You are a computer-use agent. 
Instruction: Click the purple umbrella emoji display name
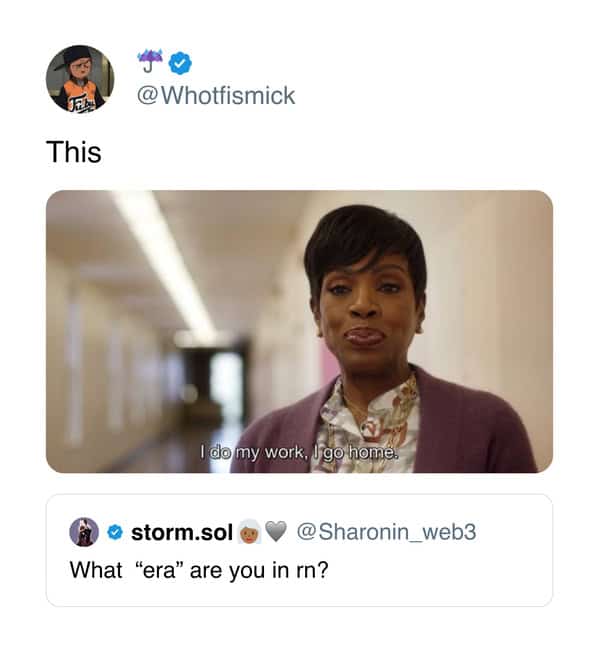point(150,61)
